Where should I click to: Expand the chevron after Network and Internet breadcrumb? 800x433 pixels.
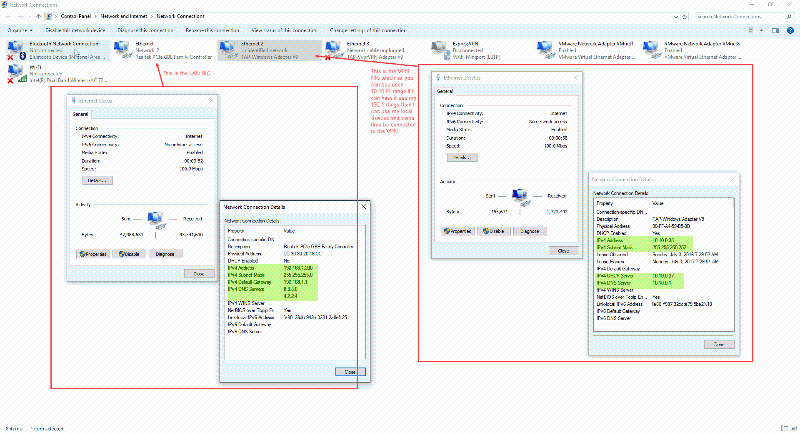(x=152, y=16)
